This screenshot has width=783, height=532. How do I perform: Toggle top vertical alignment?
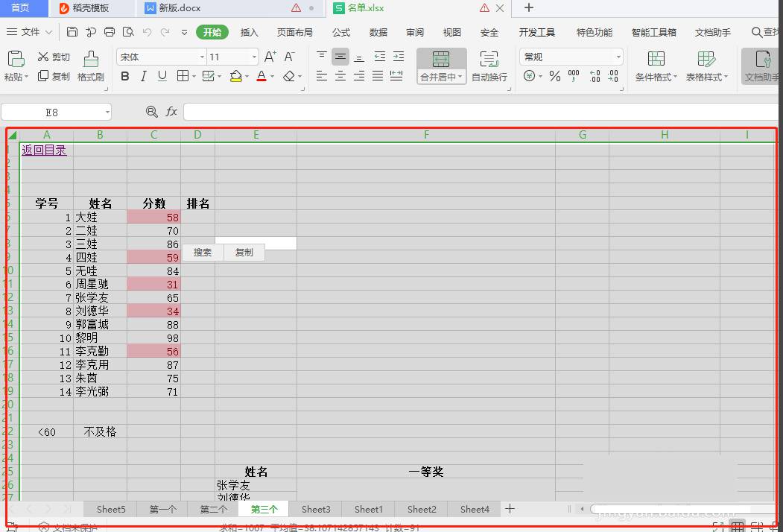tap(322, 57)
